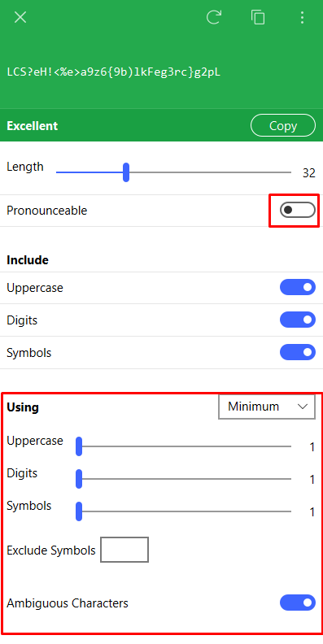323x644 pixels.
Task: Close the password generator panel
Action: coord(20,17)
